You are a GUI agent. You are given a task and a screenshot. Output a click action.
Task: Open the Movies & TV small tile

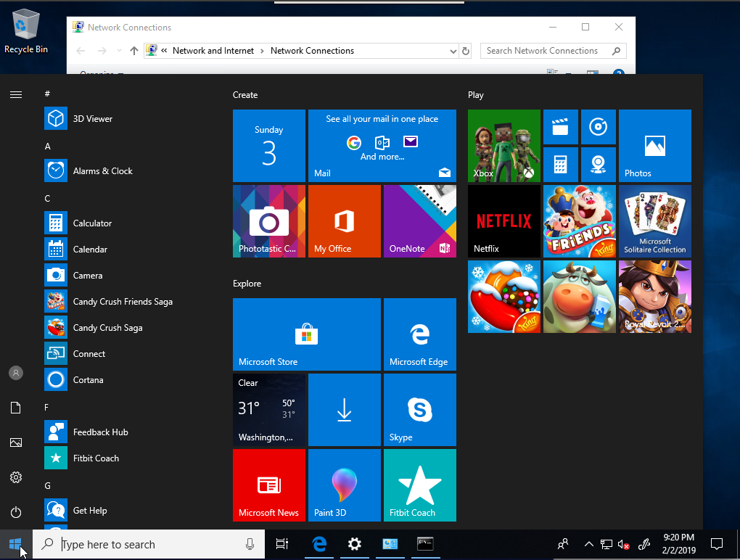pyautogui.click(x=561, y=127)
